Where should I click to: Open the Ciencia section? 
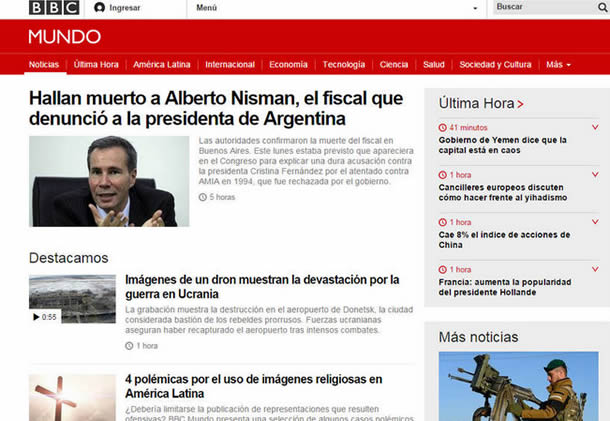tap(394, 65)
